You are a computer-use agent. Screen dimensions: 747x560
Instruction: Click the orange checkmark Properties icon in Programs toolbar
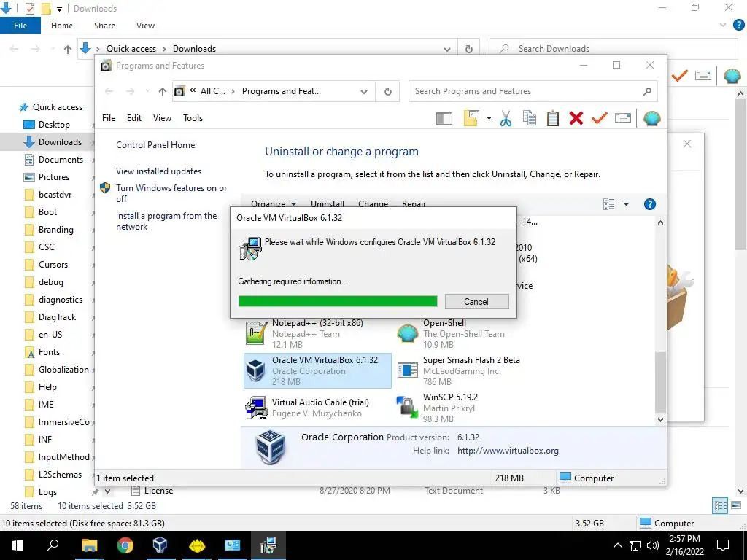click(600, 117)
